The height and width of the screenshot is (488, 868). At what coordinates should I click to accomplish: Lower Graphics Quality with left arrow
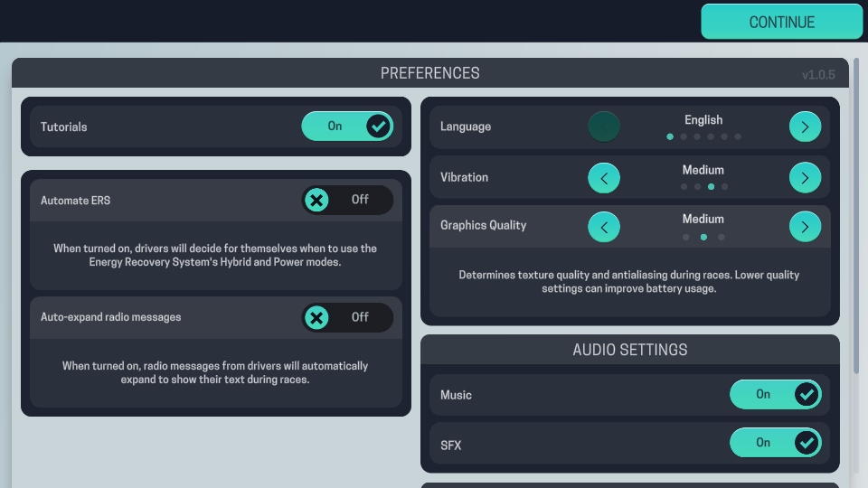click(x=604, y=226)
